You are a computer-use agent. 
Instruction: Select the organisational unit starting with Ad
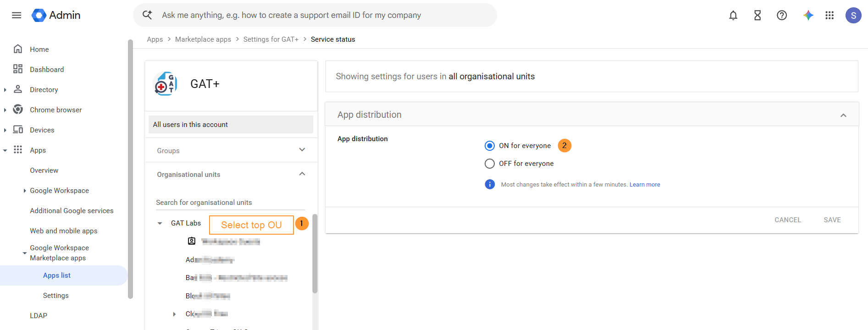click(210, 260)
